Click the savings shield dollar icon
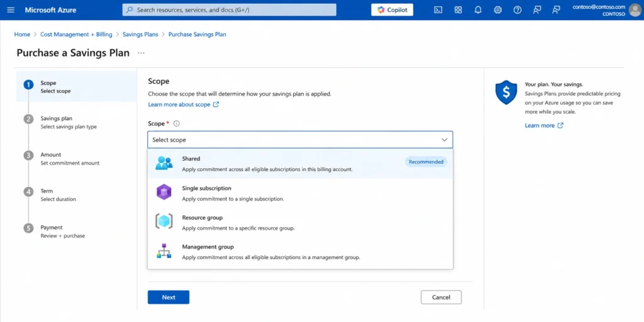 (x=506, y=92)
